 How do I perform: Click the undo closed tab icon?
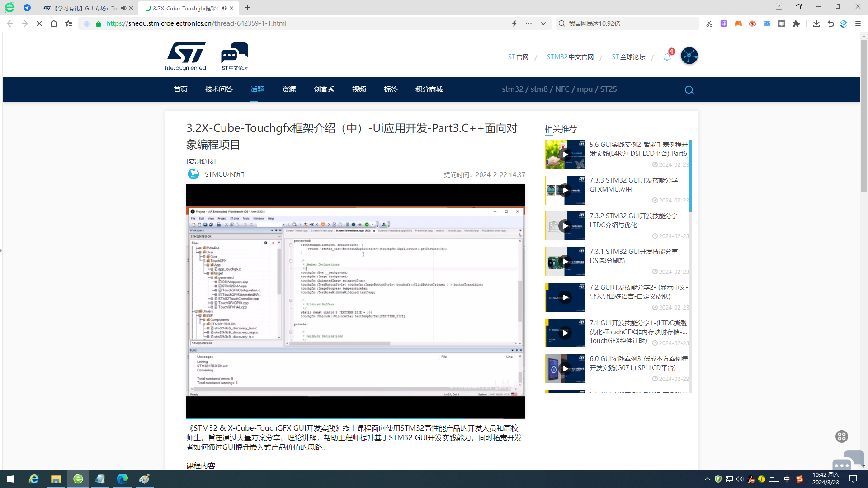pos(831,23)
